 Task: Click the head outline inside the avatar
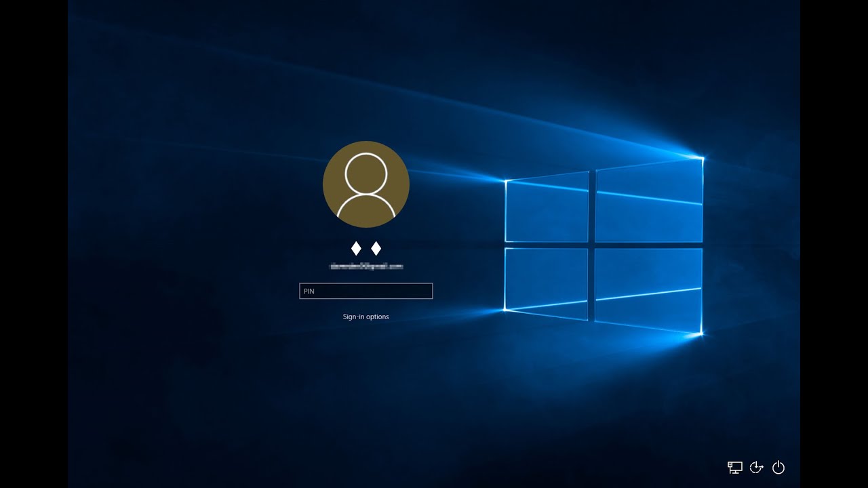click(366, 174)
